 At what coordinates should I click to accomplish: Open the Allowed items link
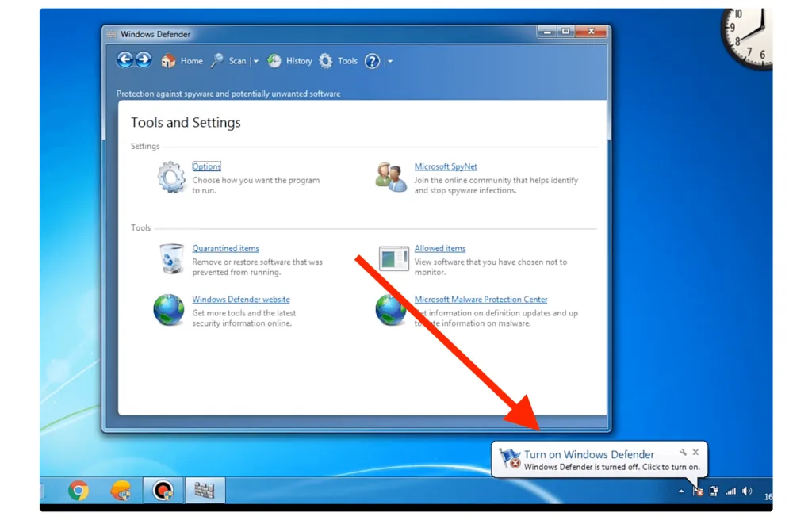click(x=439, y=248)
